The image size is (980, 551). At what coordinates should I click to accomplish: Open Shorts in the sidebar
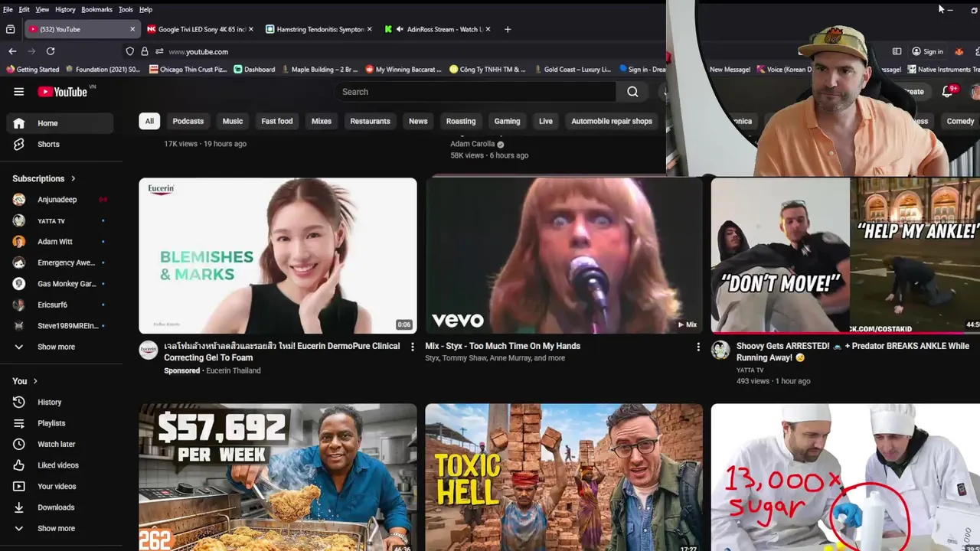click(60, 144)
